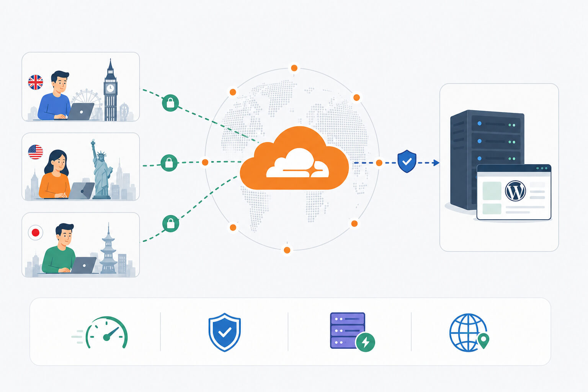Click the Big Ben clock tower illustration

[110, 90]
